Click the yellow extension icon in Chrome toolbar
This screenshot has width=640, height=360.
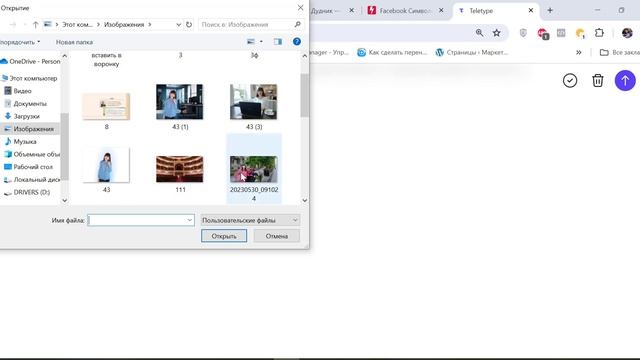(580, 33)
